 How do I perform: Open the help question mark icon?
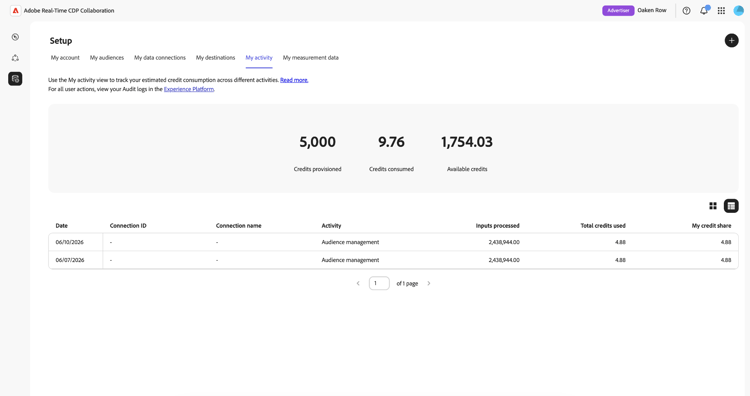coord(686,11)
